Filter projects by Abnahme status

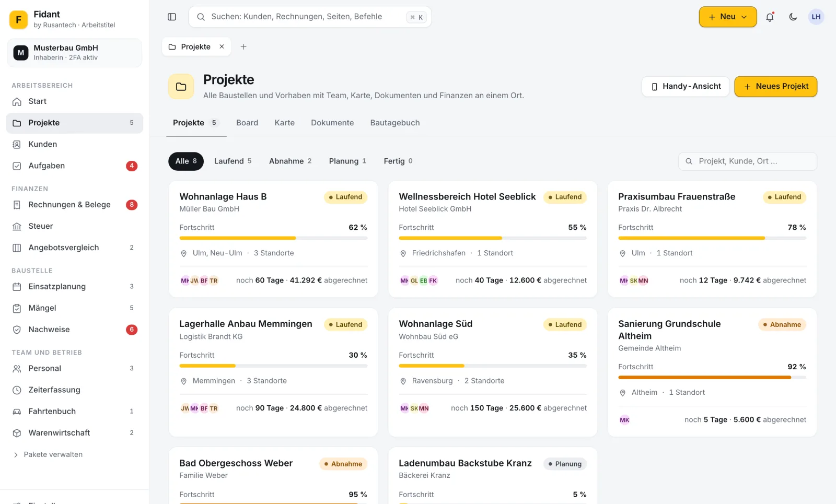(291, 161)
